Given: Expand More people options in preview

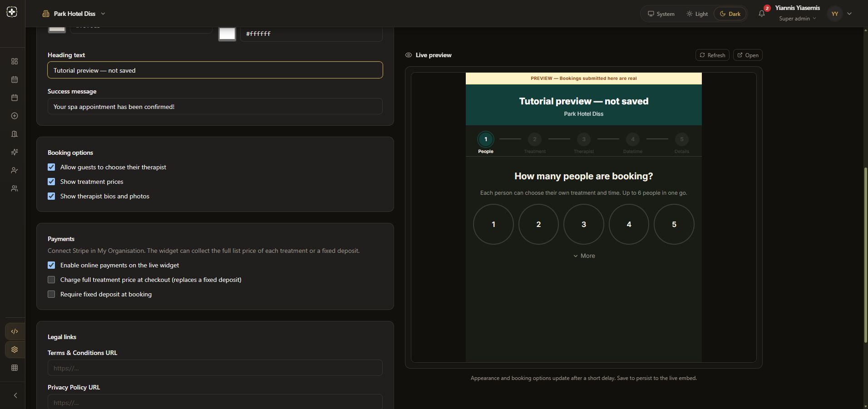Looking at the screenshot, I should [584, 256].
